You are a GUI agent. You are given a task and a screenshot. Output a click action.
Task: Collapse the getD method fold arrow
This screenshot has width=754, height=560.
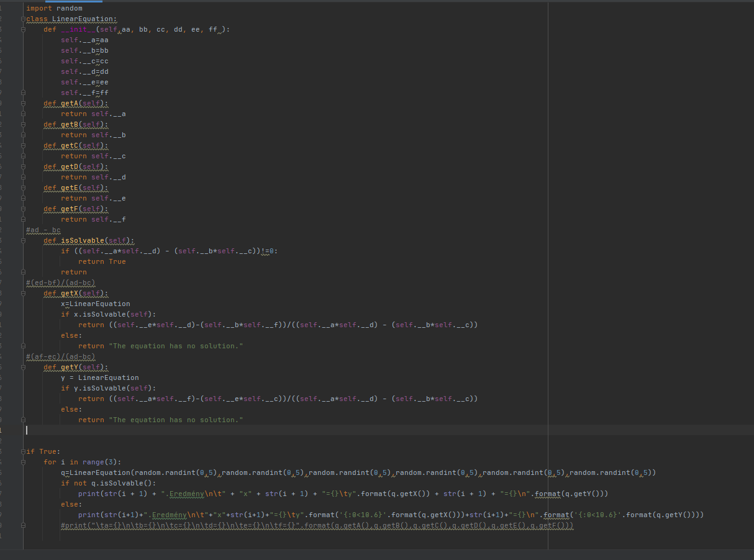tap(23, 166)
